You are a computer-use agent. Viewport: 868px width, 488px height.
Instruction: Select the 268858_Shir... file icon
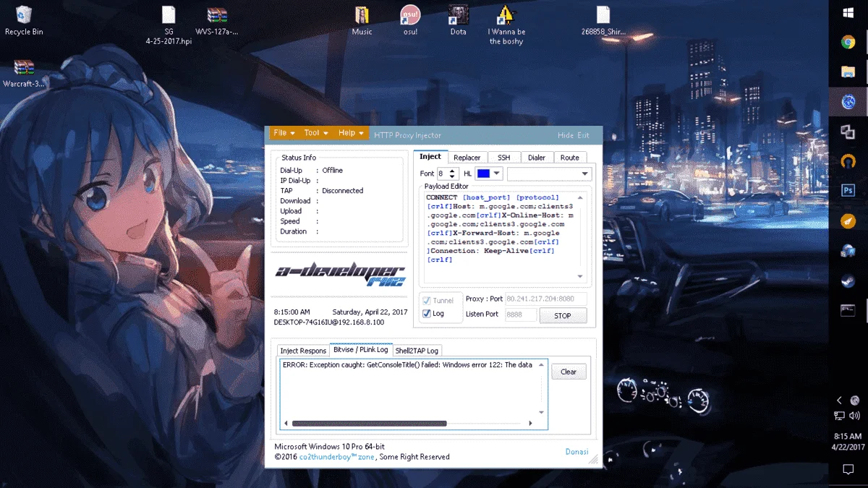pyautogui.click(x=603, y=20)
